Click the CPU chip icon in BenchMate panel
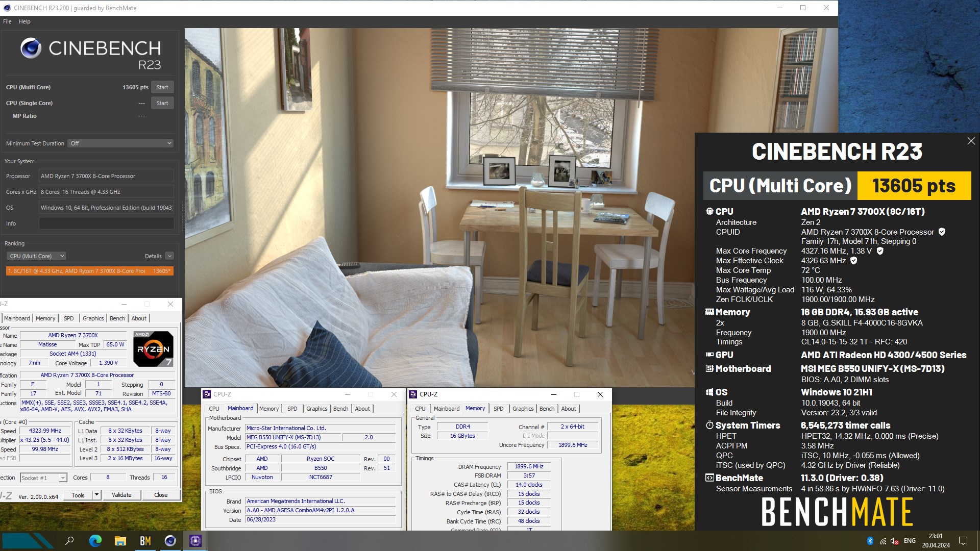 click(x=709, y=211)
